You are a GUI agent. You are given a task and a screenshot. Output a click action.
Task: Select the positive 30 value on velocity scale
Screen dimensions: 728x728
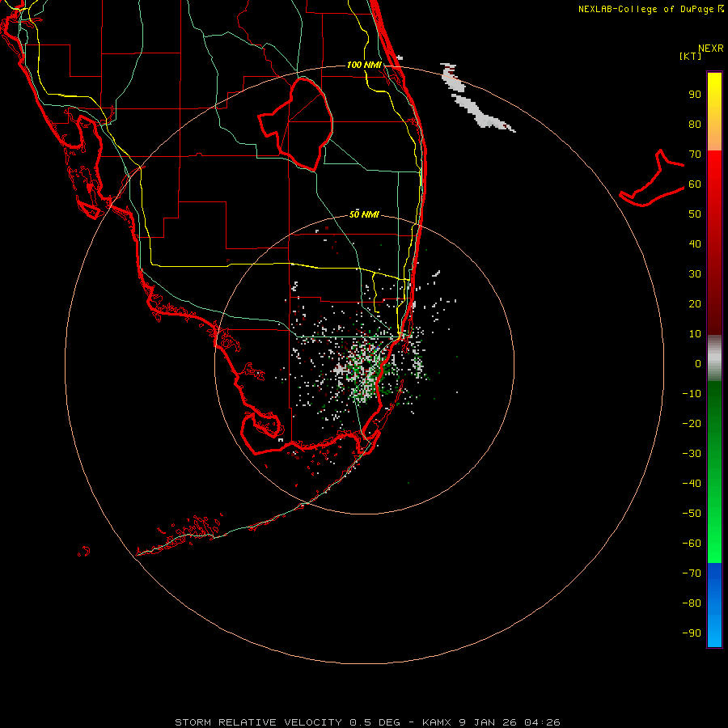point(695,274)
